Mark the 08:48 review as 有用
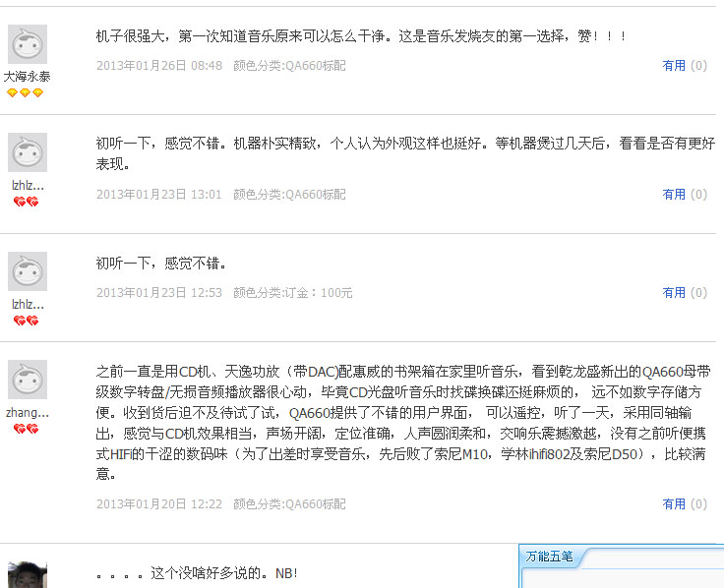724x588 pixels. pos(674,66)
